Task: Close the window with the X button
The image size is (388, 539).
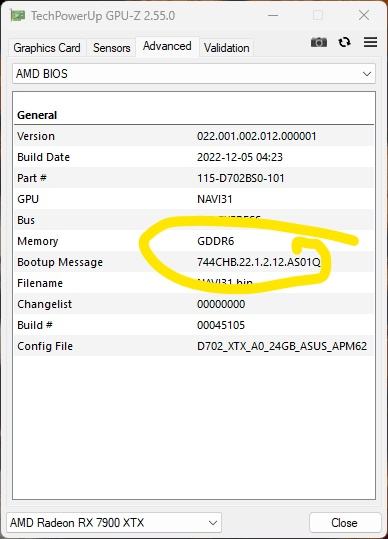Action: (x=364, y=15)
